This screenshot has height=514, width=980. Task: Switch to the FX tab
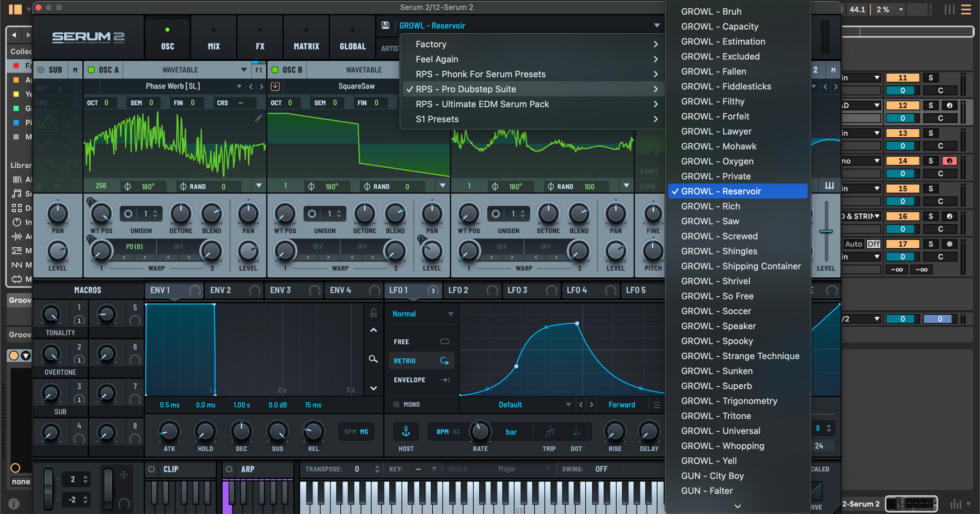(260, 37)
